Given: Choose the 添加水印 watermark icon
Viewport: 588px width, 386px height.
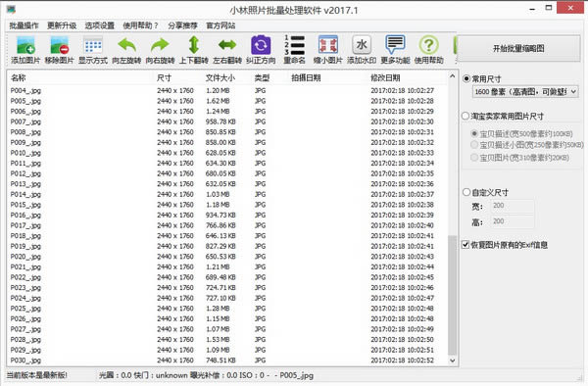Looking at the screenshot, I should pos(362,49).
